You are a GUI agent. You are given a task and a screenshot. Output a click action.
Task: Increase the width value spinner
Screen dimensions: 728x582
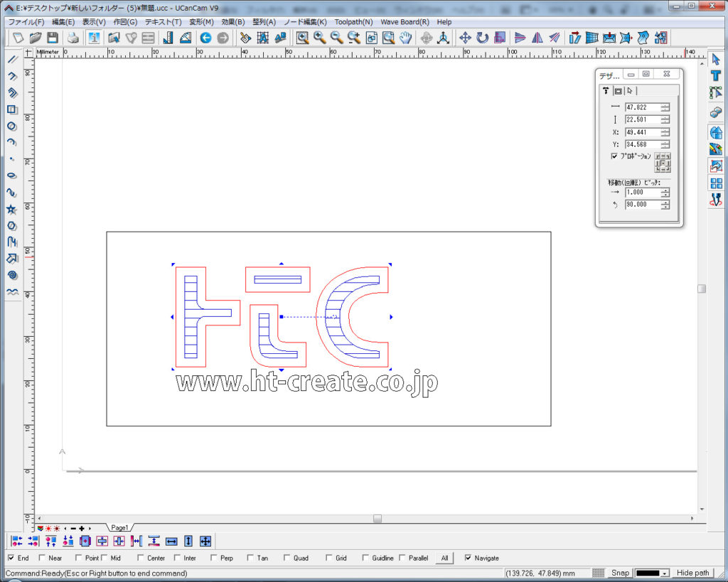665,105
